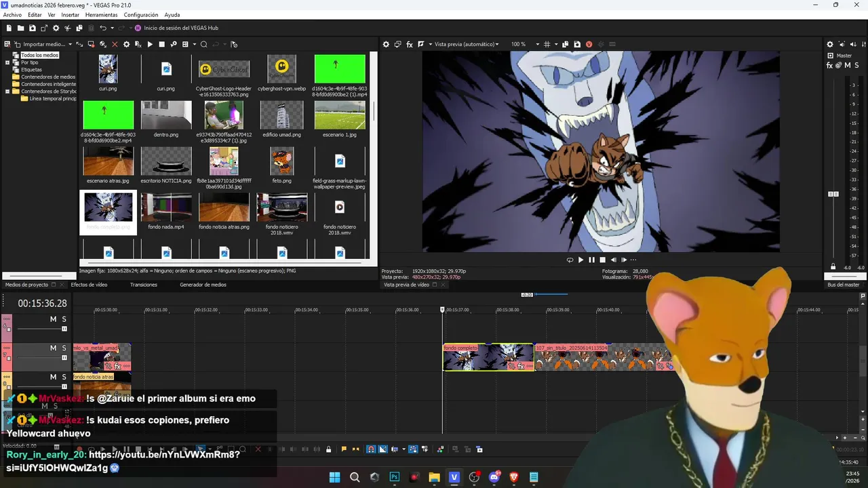Solo the Master bus with S
Image resolution: width=868 pixels, height=488 pixels.
[856, 65]
